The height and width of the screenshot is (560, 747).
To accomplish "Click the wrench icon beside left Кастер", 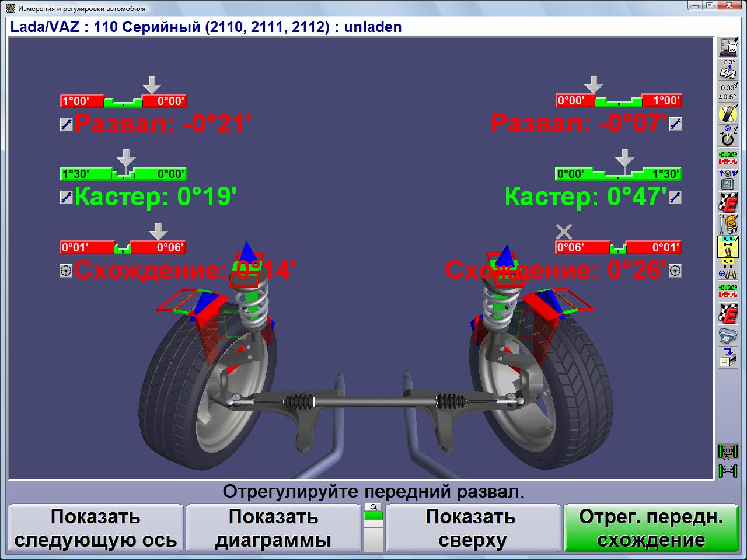I will point(67,197).
